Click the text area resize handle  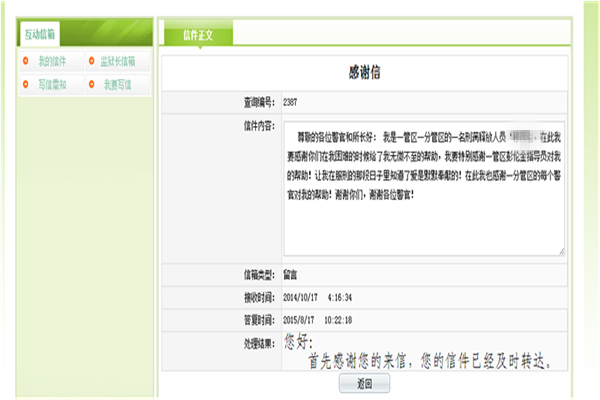[561, 251]
